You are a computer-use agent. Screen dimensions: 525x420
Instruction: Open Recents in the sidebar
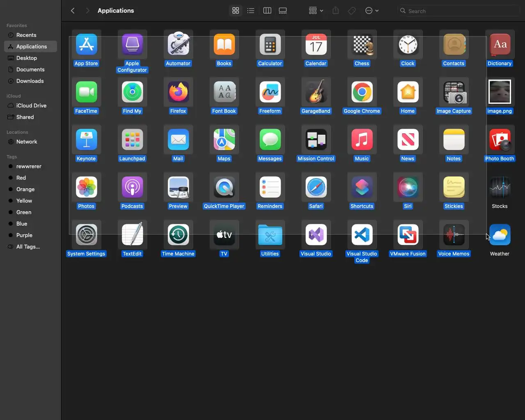coord(30,35)
